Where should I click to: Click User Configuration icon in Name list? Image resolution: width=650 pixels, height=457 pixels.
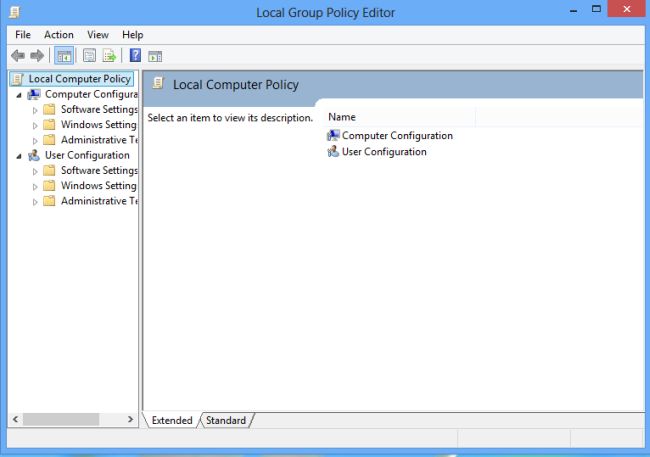tap(333, 151)
